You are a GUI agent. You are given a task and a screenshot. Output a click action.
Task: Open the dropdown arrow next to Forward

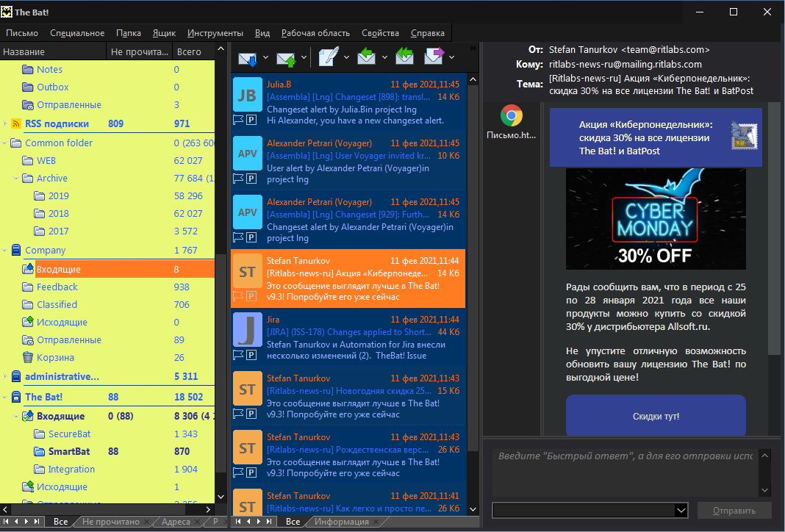coord(451,57)
